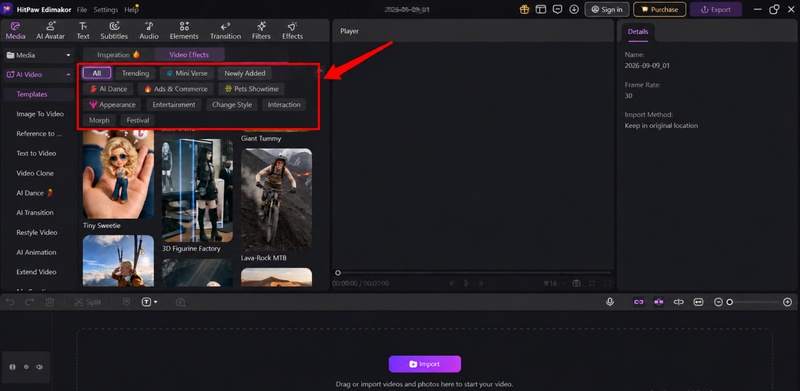800x391 pixels.
Task: Toggle track visibility eye in track header
Action: 26,367
